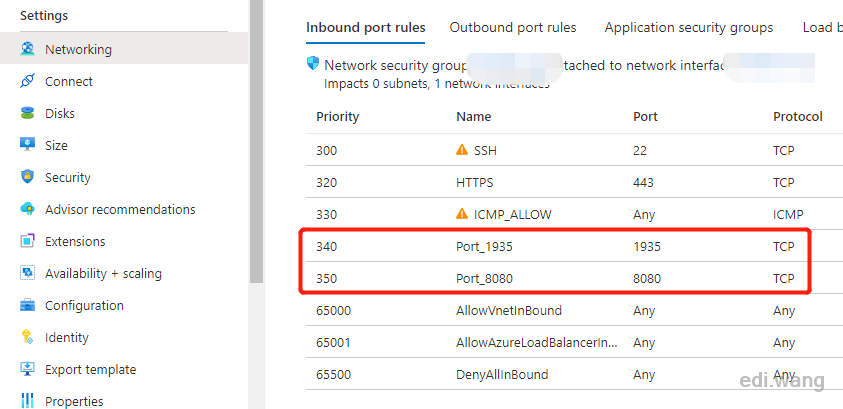Open the Configuration toolbox icon
This screenshot has height=409, width=843.
coord(27,305)
